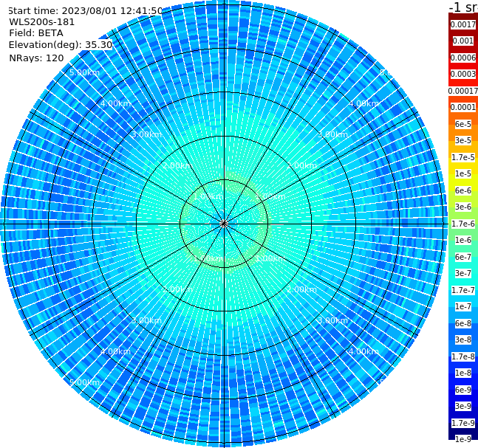
Task: Click the 4.00km label in the southeast sector
Action: point(363,351)
